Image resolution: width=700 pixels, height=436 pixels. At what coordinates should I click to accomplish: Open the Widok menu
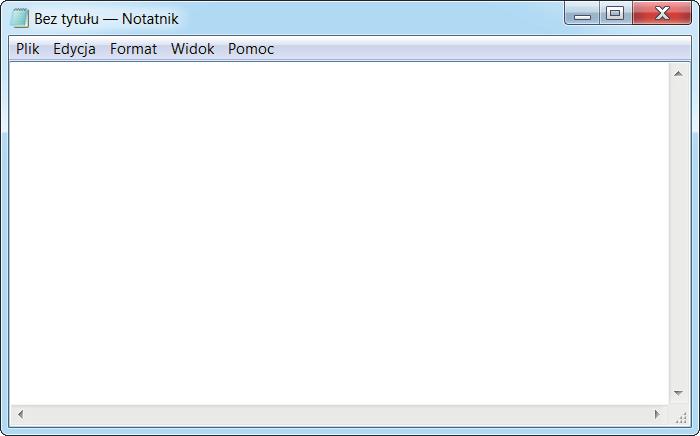(192, 49)
